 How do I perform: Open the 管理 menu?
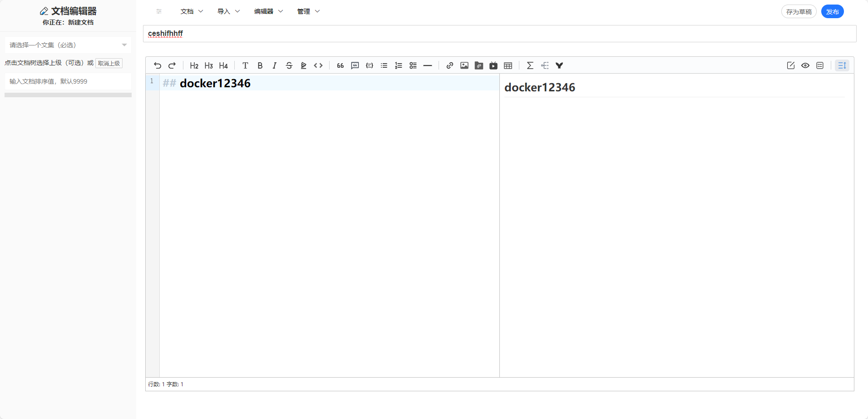coord(308,11)
